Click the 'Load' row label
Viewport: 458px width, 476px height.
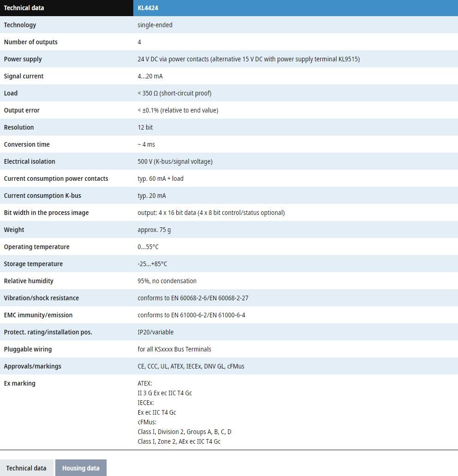tap(11, 93)
